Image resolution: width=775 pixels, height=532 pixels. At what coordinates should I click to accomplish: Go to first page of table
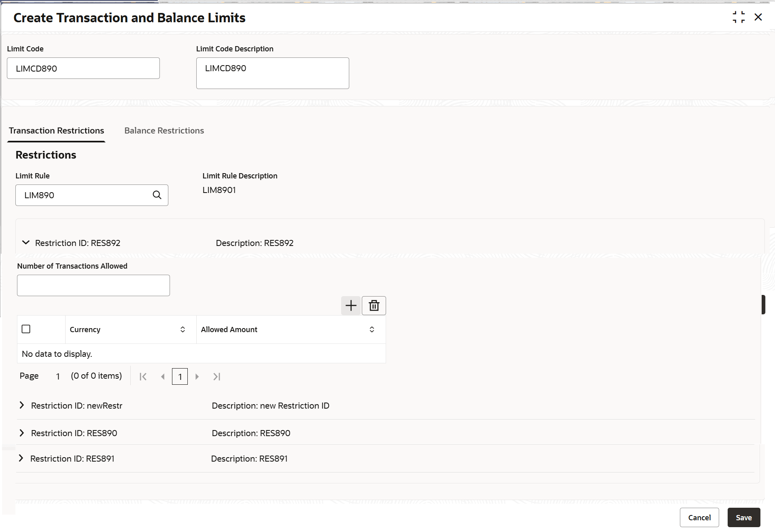[143, 377]
